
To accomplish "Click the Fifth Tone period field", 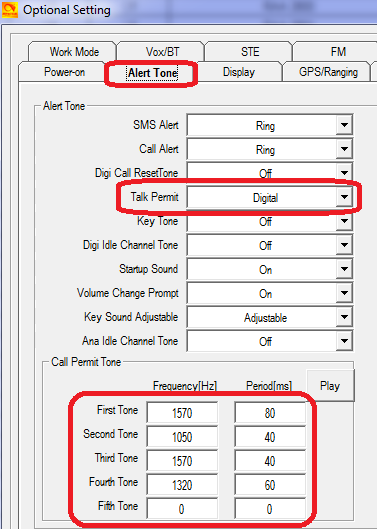I will pos(270,508).
